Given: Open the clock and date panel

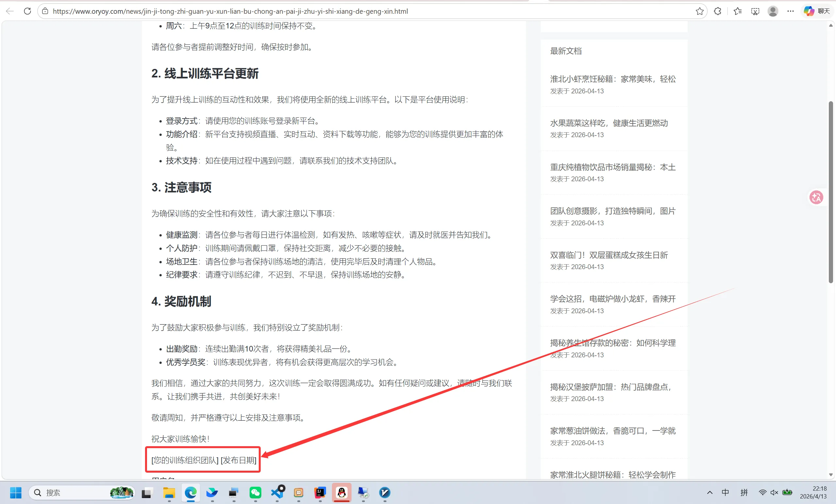Looking at the screenshot, I should 813,493.
